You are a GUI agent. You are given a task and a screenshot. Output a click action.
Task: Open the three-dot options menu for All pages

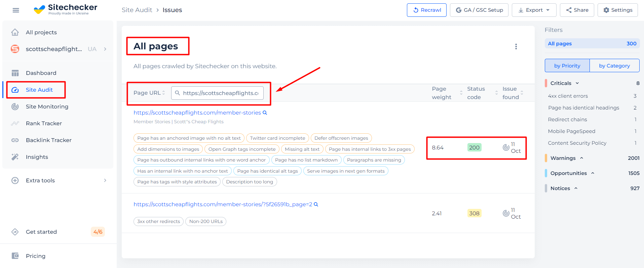[516, 46]
